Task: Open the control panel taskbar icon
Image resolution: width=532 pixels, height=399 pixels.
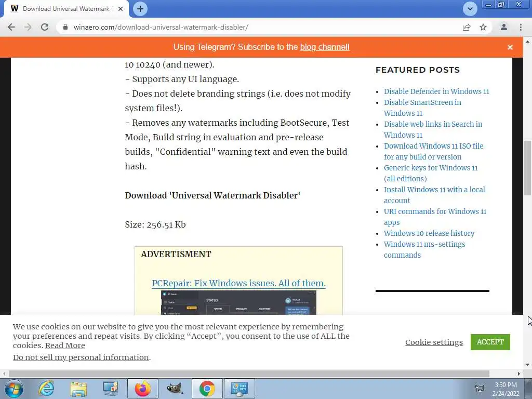Action: [239, 389]
